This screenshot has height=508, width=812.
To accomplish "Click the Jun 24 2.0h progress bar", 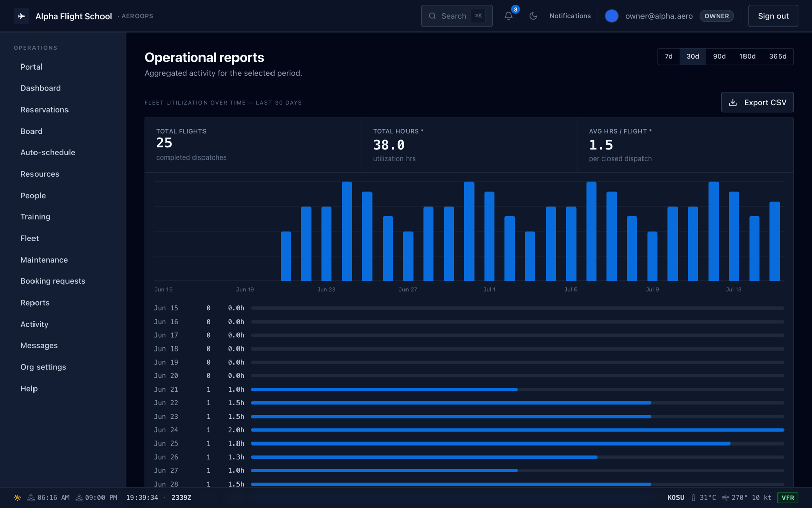I will 517,430.
